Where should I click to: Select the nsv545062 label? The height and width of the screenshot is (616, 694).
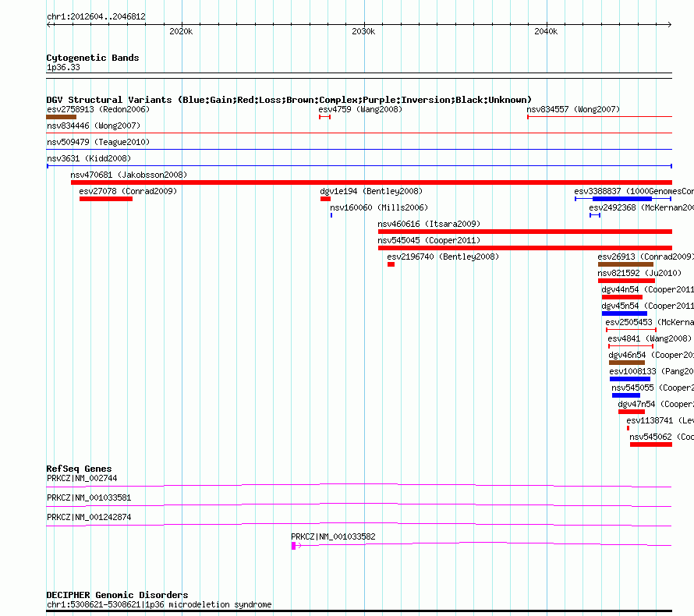click(x=661, y=437)
